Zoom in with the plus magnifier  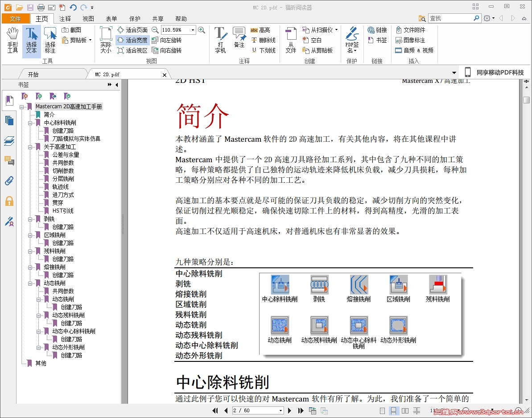[202, 30]
